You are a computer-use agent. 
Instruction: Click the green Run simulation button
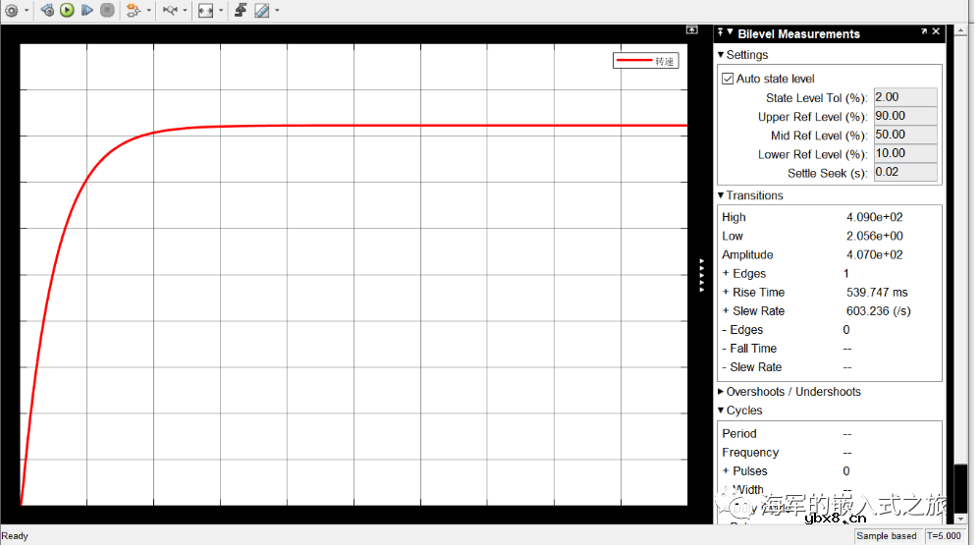click(x=67, y=11)
